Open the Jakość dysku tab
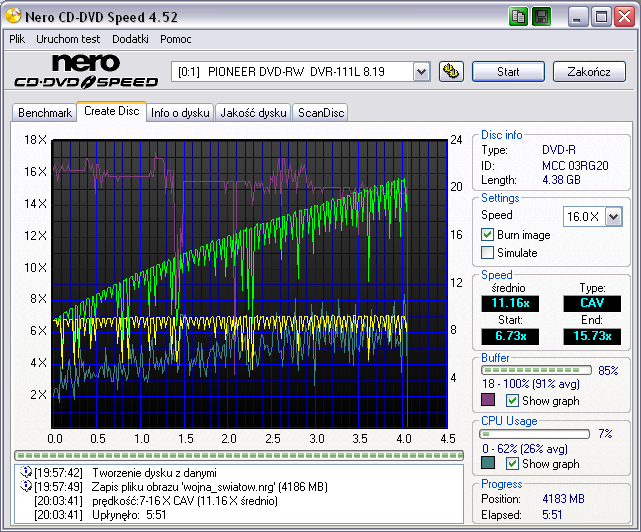Screen dimensions: 641x532 (253, 112)
